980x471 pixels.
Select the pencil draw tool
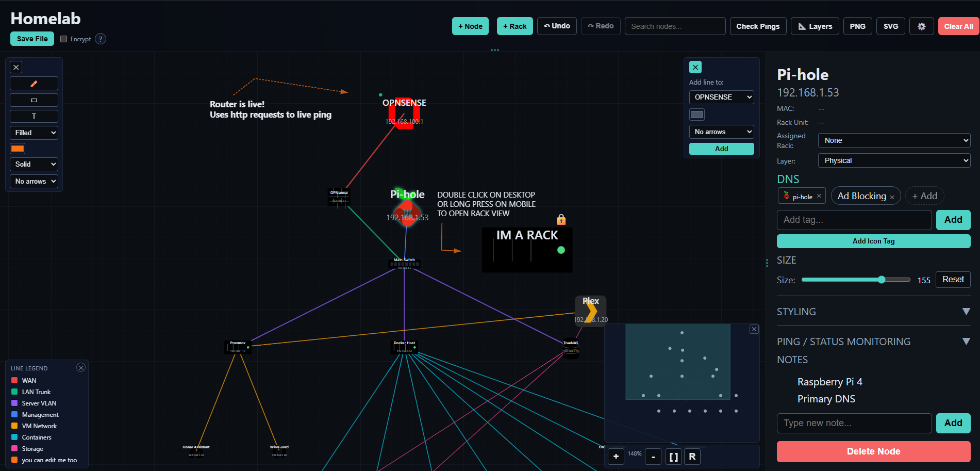34,84
